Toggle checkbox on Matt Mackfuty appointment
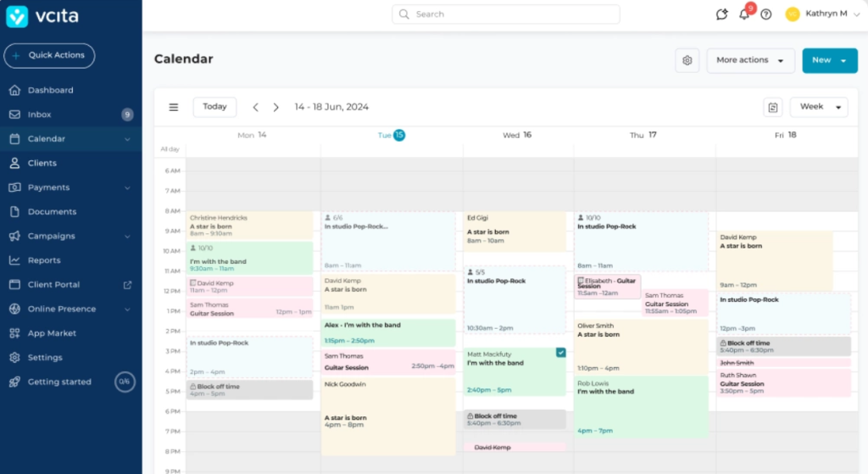The width and height of the screenshot is (868, 474). (560, 352)
